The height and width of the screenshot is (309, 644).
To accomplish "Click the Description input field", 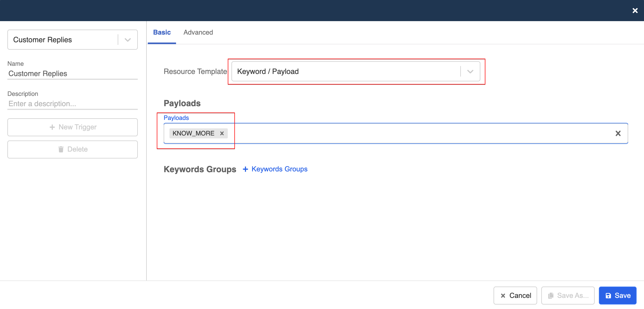I will pos(73,104).
